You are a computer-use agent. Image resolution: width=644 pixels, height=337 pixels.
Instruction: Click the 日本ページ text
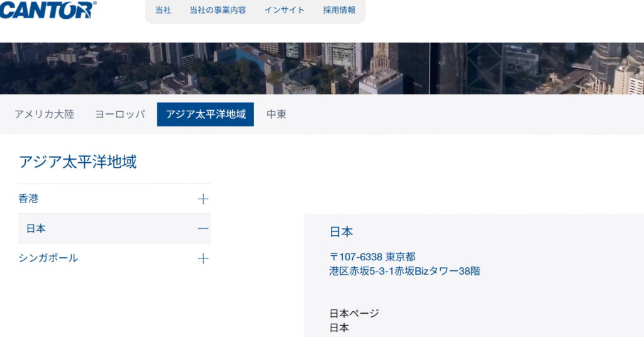point(354,314)
